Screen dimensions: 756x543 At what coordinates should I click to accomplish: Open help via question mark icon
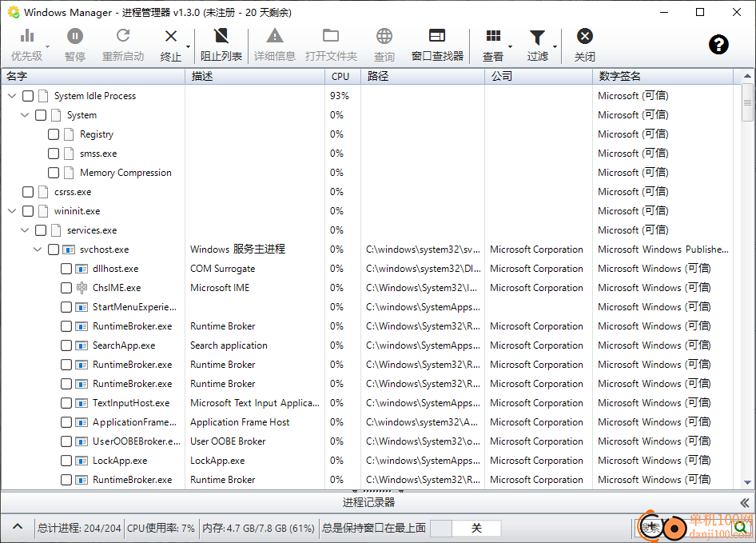(x=718, y=45)
